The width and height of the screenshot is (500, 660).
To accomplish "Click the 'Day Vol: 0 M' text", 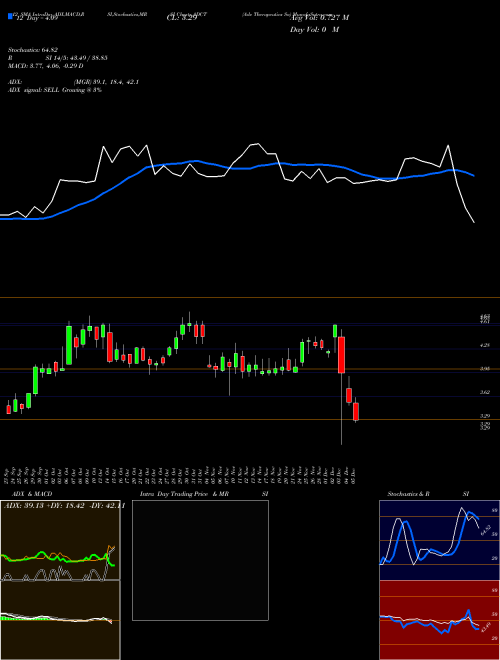I will [x=314, y=30].
